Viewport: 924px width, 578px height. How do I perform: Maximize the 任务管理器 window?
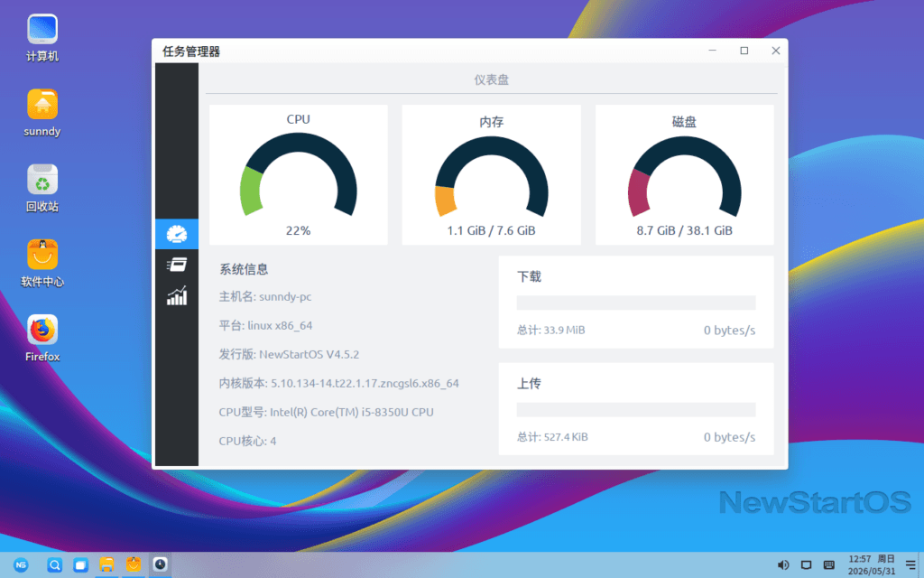(x=744, y=51)
